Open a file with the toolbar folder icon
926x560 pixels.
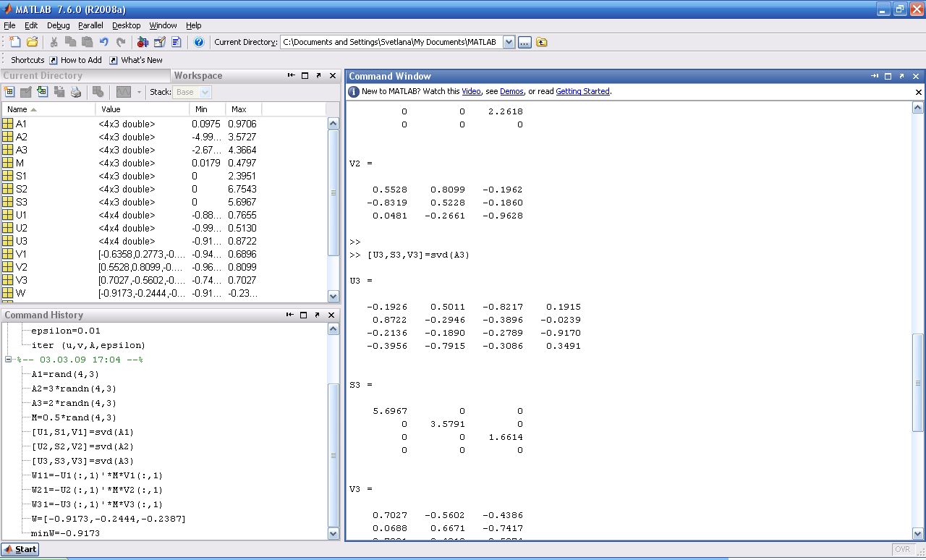32,42
